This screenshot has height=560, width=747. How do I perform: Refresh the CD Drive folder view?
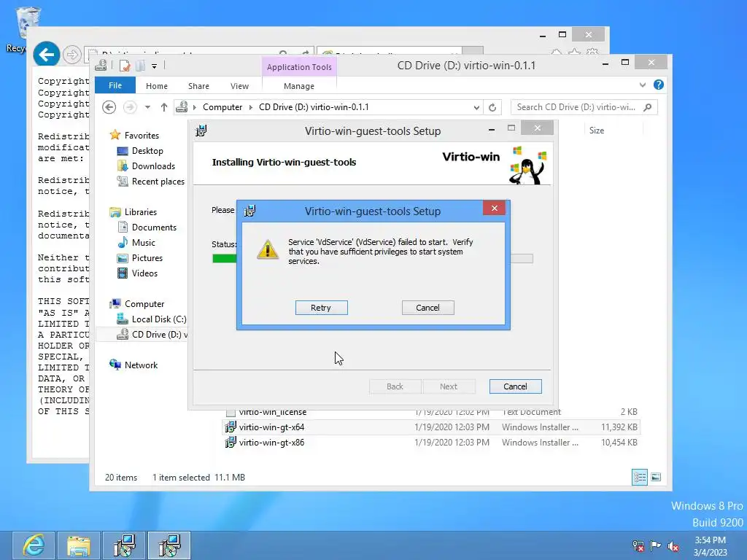(492, 107)
